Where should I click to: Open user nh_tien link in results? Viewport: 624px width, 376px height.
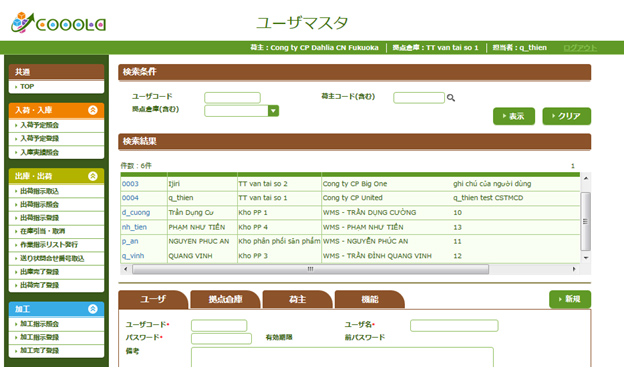[x=134, y=227]
